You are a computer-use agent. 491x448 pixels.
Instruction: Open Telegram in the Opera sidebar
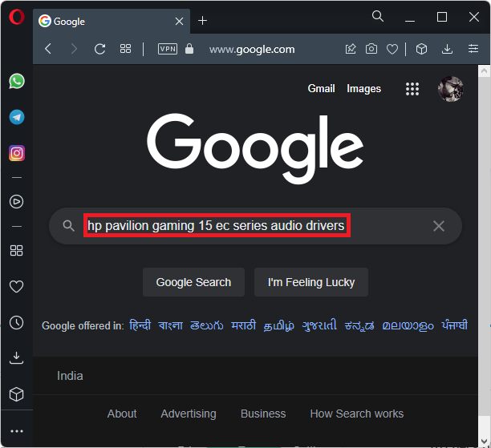pyautogui.click(x=16, y=117)
